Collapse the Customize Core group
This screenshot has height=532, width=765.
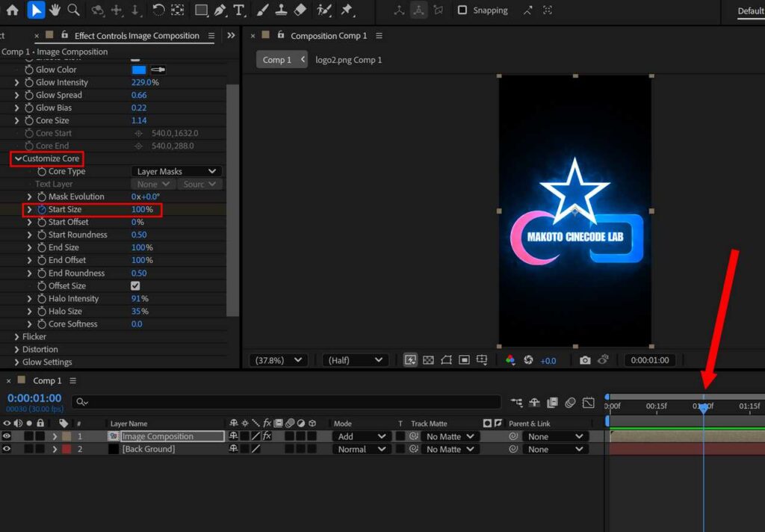(18, 158)
